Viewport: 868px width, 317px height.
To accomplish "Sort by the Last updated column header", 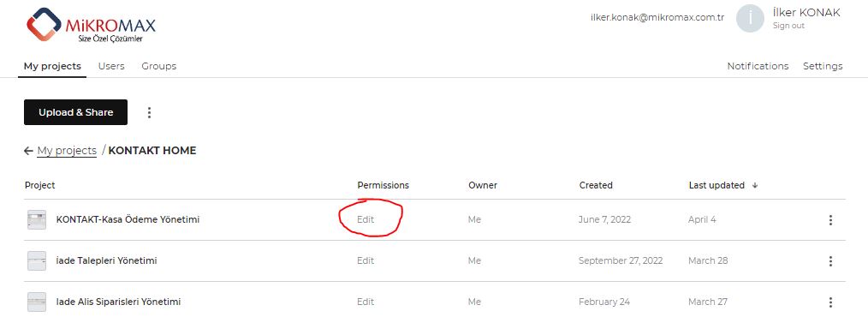I will coord(716,185).
